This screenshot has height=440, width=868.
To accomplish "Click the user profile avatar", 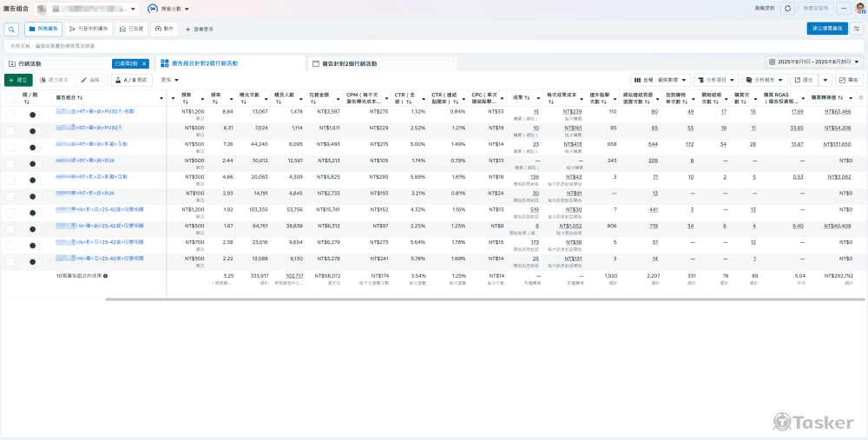I will click(x=859, y=8).
